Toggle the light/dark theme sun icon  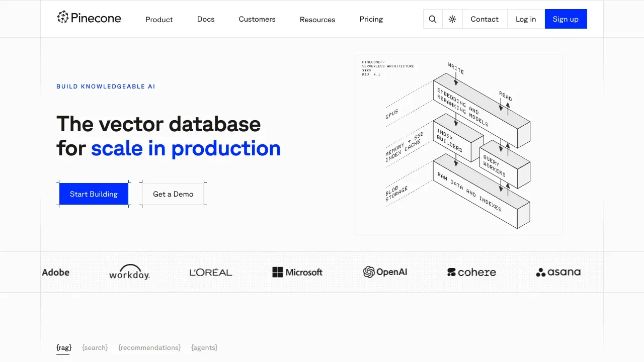(452, 19)
